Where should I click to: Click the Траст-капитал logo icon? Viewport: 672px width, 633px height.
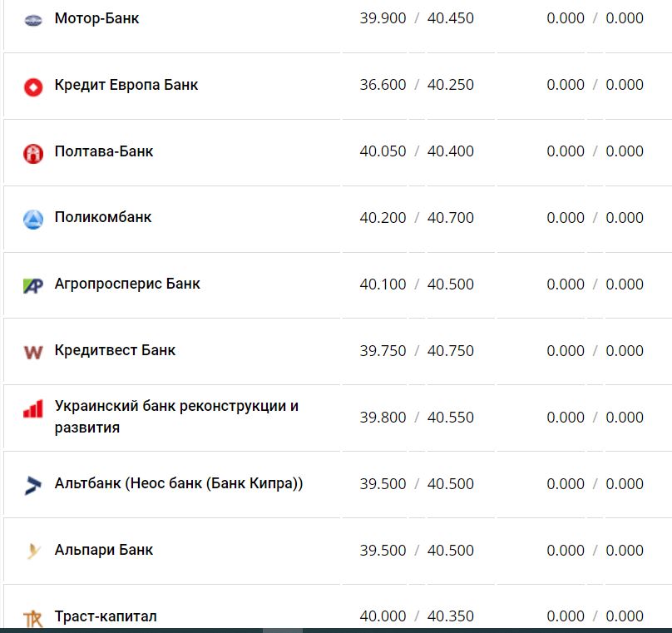(32, 618)
